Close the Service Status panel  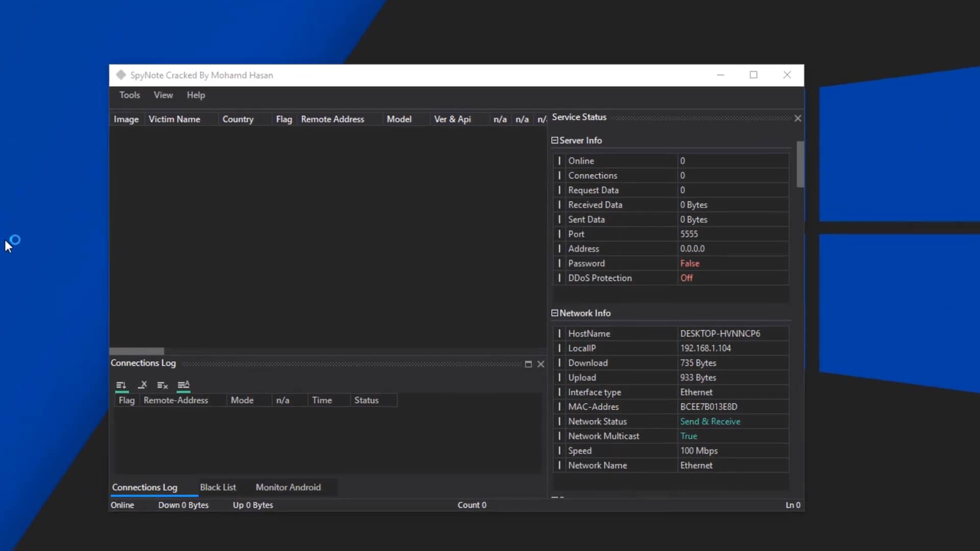pyautogui.click(x=798, y=118)
